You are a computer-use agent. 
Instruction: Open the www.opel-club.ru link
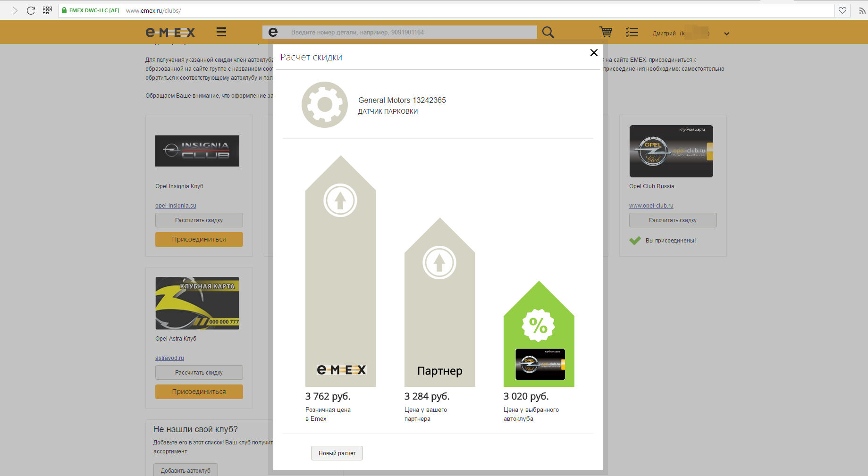[x=651, y=206]
